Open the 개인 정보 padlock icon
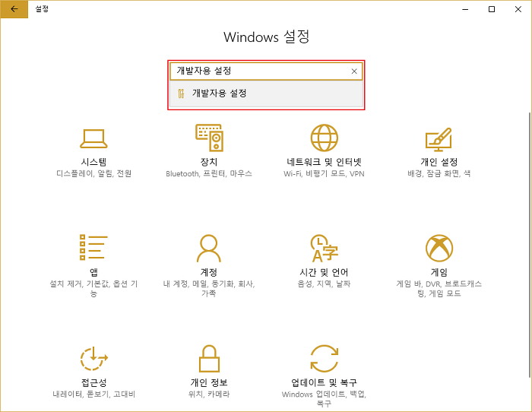The height and width of the screenshot is (412, 532). 209,358
